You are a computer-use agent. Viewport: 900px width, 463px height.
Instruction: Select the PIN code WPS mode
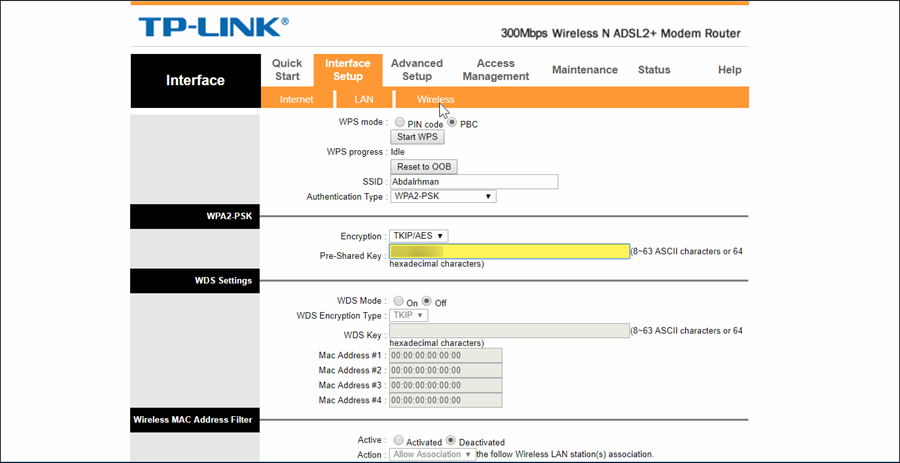[x=398, y=123]
